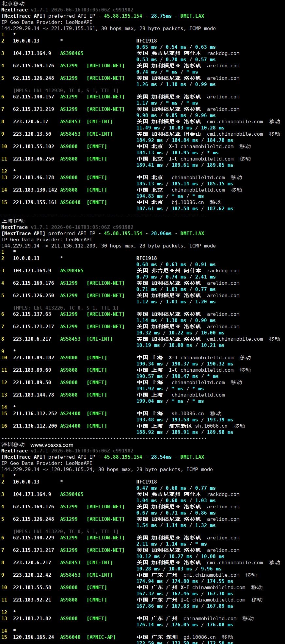Select hop IP 223.120.12.42
The image size is (285, 644).
click(32, 575)
